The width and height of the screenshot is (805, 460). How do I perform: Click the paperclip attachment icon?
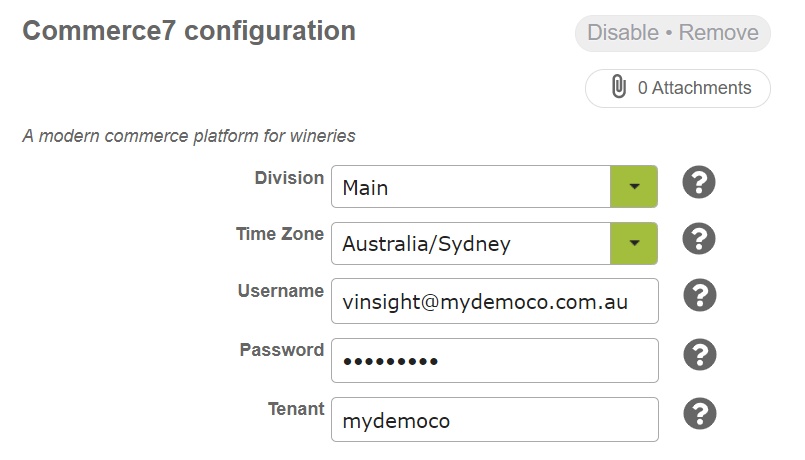(619, 86)
